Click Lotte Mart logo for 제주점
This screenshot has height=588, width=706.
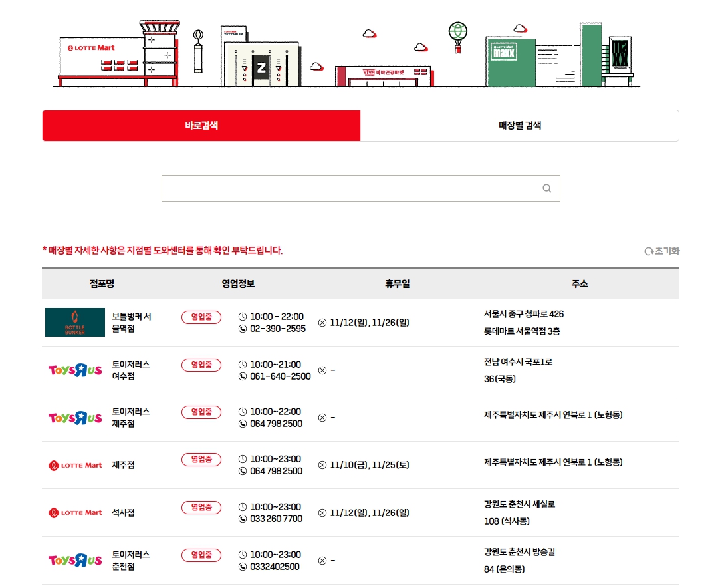pyautogui.click(x=75, y=465)
